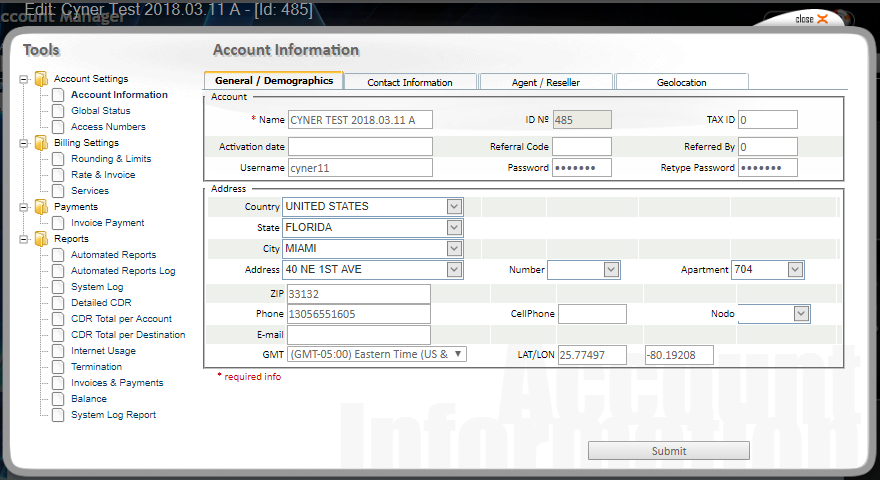Viewport: 880px width, 480px height.
Task: Close the Account Manager dialog
Action: (811, 19)
